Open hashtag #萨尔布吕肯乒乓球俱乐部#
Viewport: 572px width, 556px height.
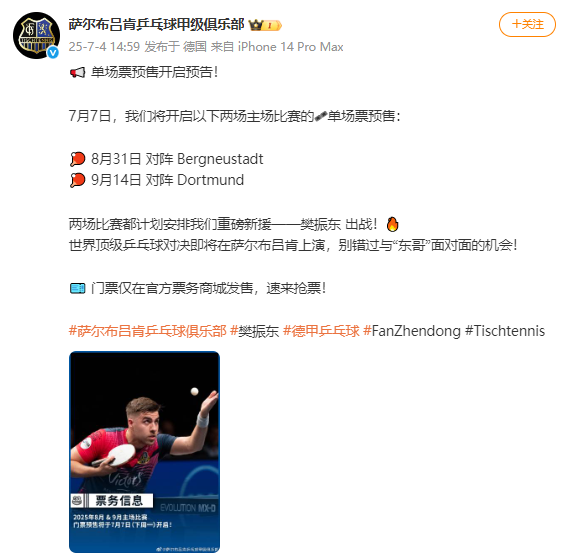[x=148, y=331]
